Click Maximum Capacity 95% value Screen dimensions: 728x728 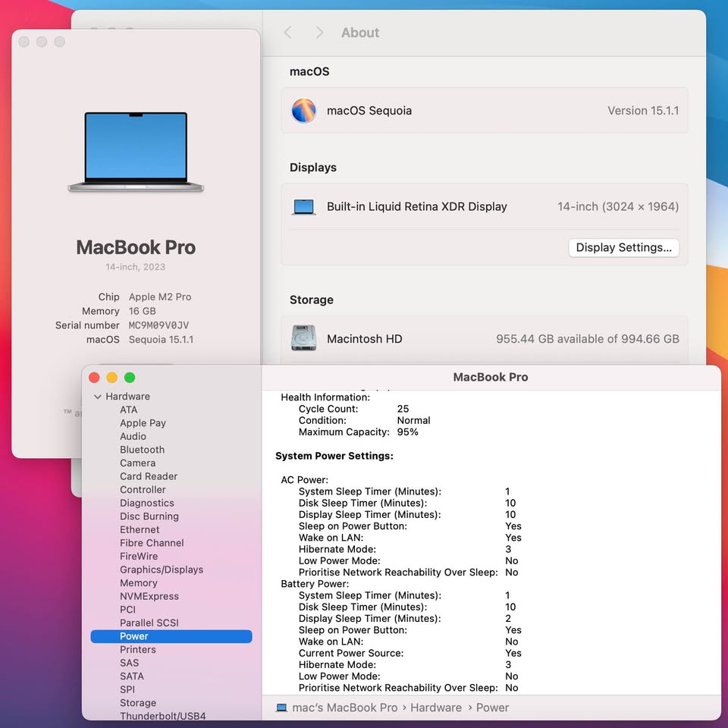(407, 432)
